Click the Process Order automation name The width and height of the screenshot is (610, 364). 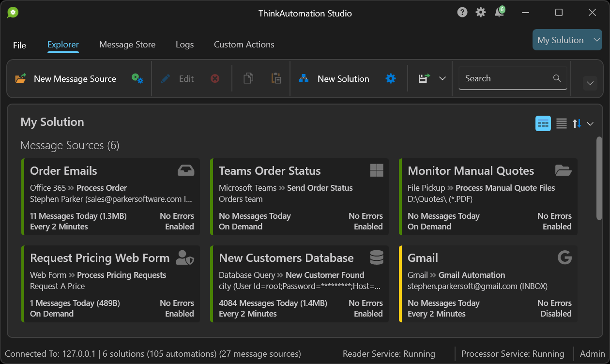[x=102, y=188]
